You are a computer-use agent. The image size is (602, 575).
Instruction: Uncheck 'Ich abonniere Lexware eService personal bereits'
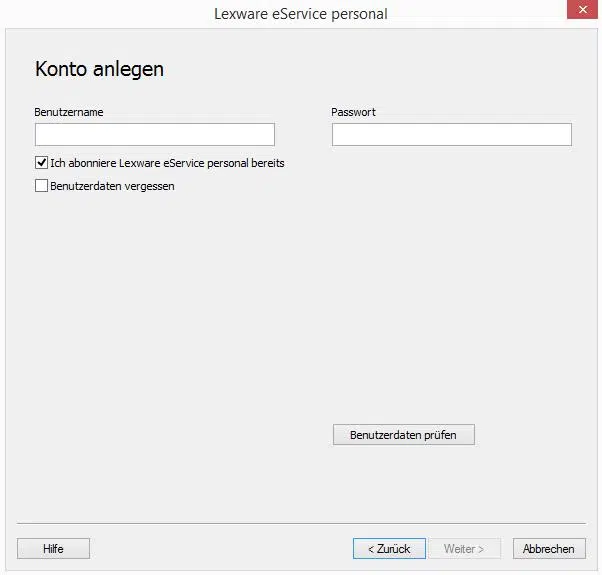(41, 163)
